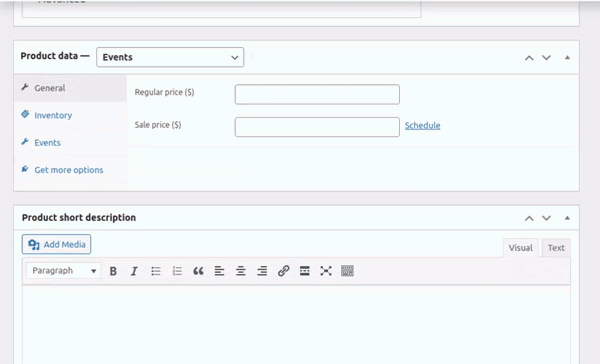Viewport: 600px width, 364px height.
Task: Insert a numbered list
Action: point(177,271)
